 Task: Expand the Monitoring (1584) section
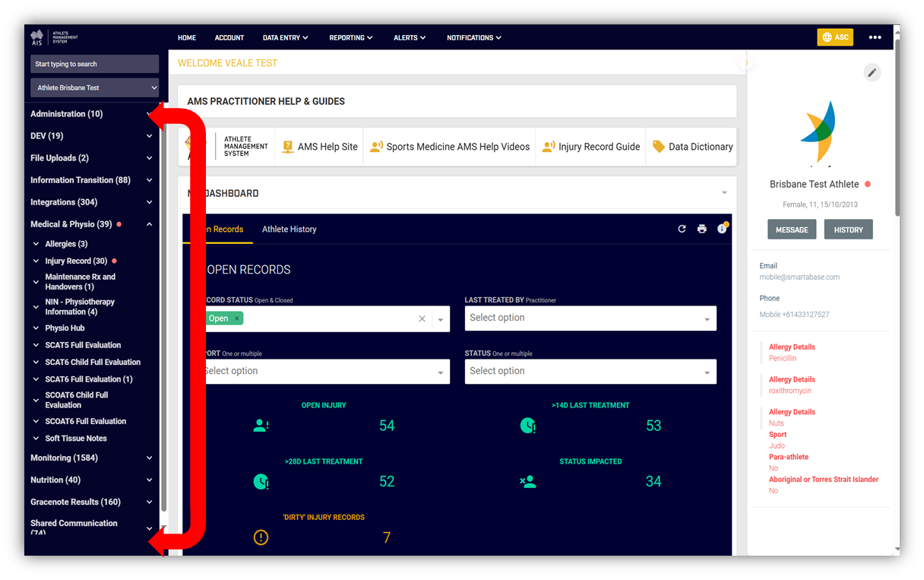[x=149, y=458]
